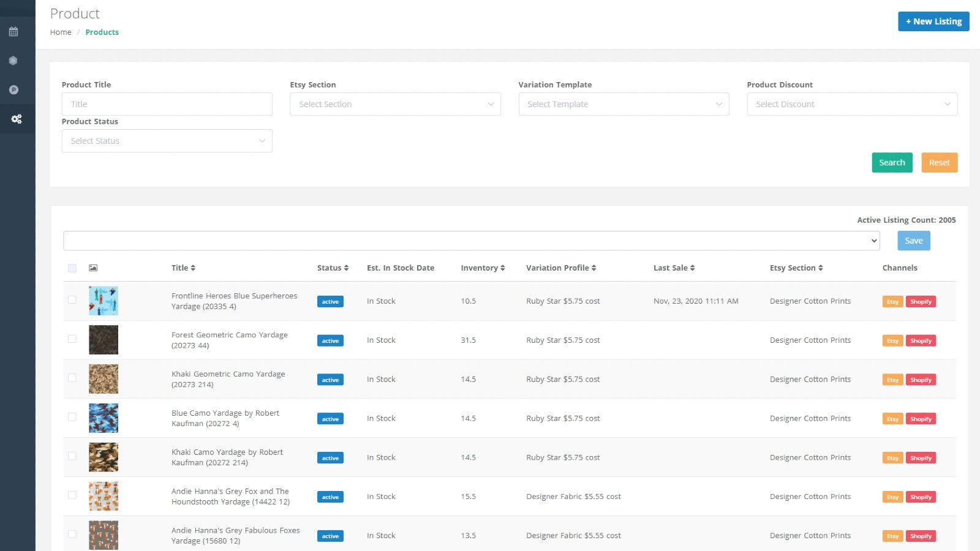Click the image column header icon

point(93,268)
